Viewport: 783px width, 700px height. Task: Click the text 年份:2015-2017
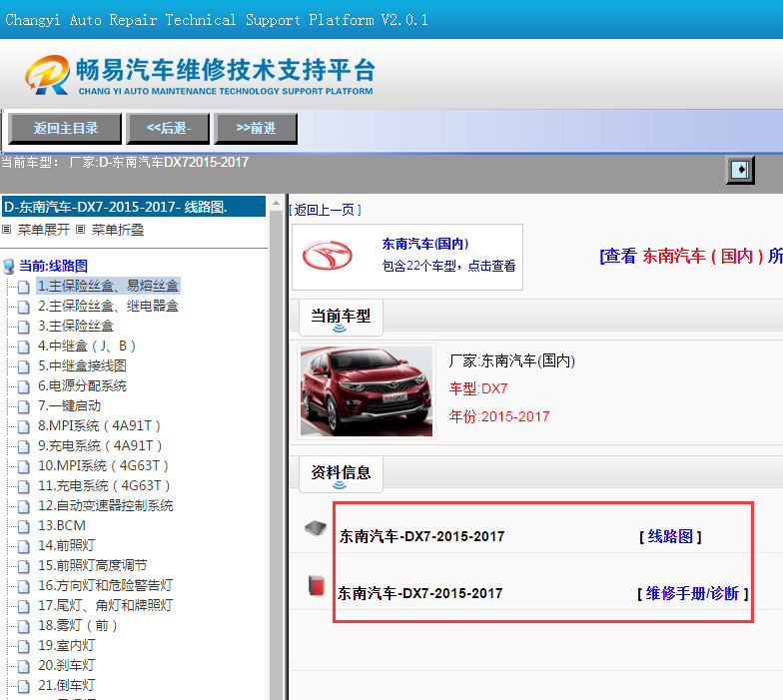pos(499,416)
